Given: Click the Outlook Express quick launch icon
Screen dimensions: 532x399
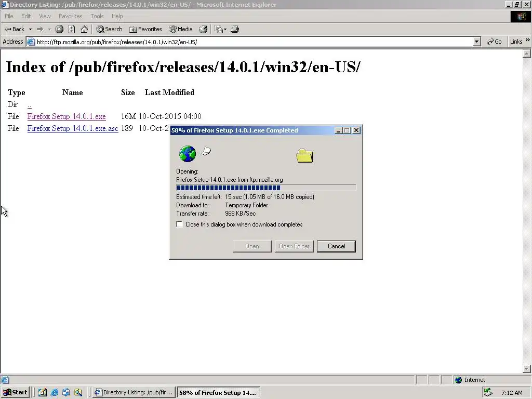Looking at the screenshot, I should (x=66, y=392).
